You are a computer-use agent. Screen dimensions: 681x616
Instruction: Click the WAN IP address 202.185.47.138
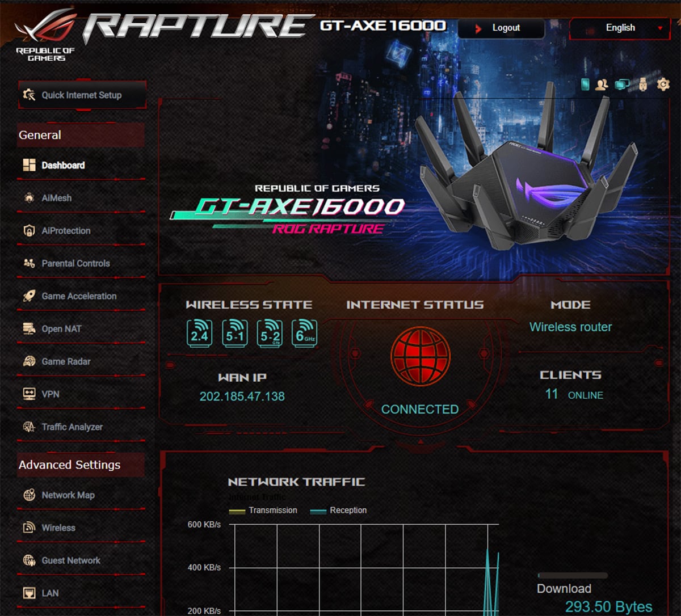(242, 396)
